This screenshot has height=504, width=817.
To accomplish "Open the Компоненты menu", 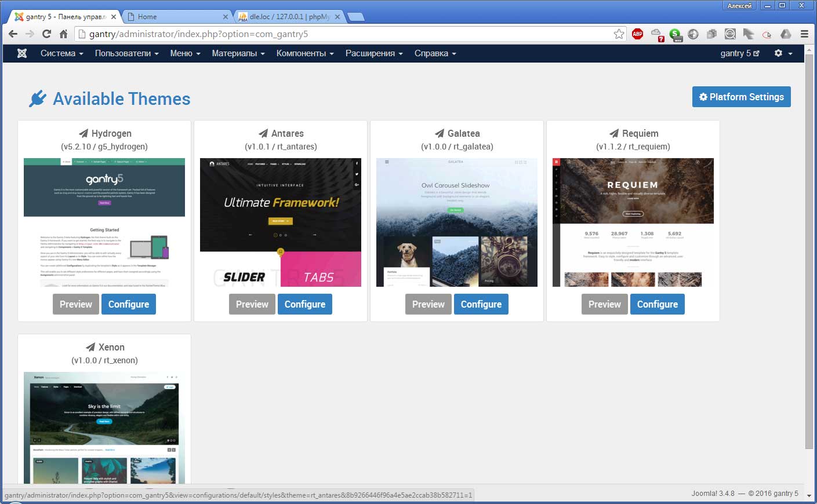I will click(305, 53).
